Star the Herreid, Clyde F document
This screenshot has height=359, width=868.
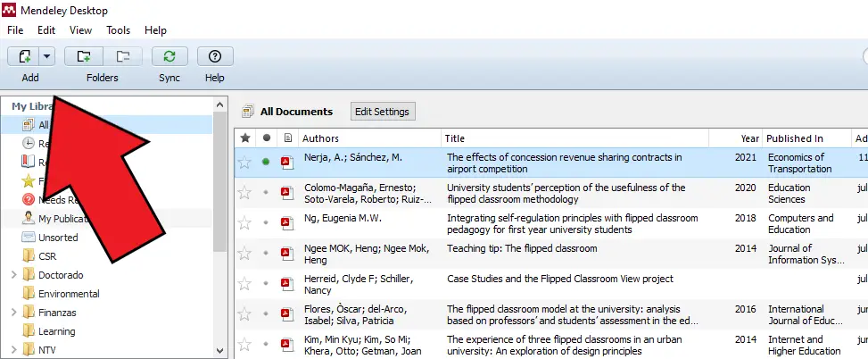pyautogui.click(x=244, y=284)
